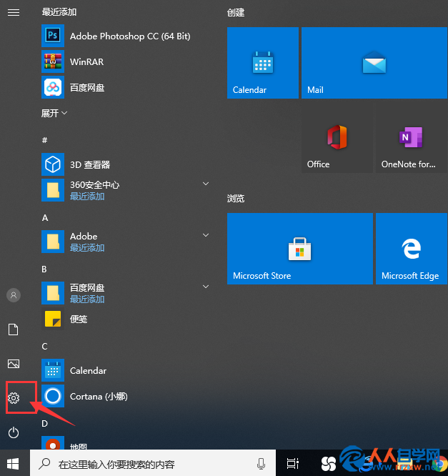The width and height of the screenshot is (448, 476).
Task: Open Task View on the taskbar
Action: pos(293,464)
